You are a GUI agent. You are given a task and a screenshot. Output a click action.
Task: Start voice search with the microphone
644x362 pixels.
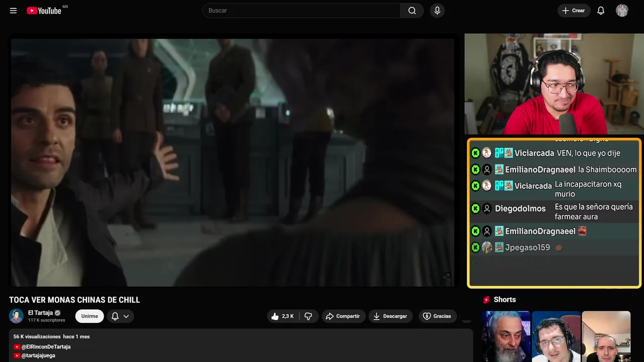coord(437,11)
